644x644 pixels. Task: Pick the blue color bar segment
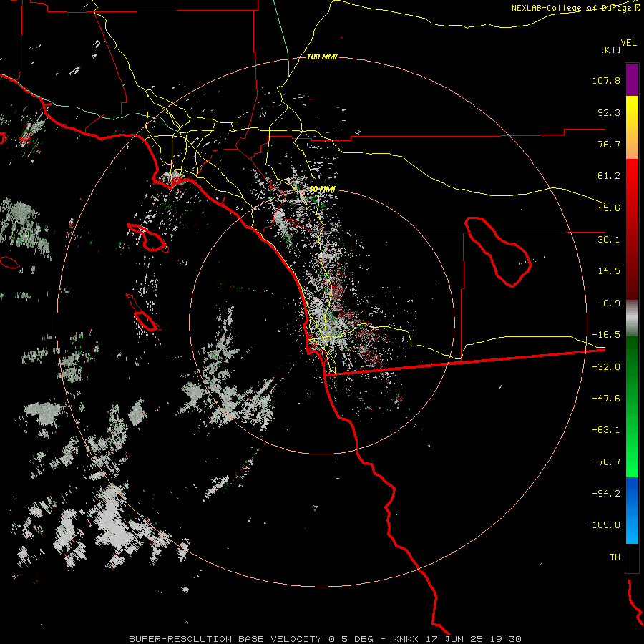(632, 510)
